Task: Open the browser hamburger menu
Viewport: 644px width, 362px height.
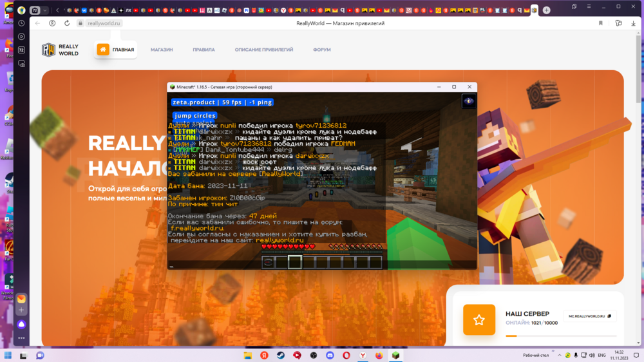Action: tap(589, 6)
